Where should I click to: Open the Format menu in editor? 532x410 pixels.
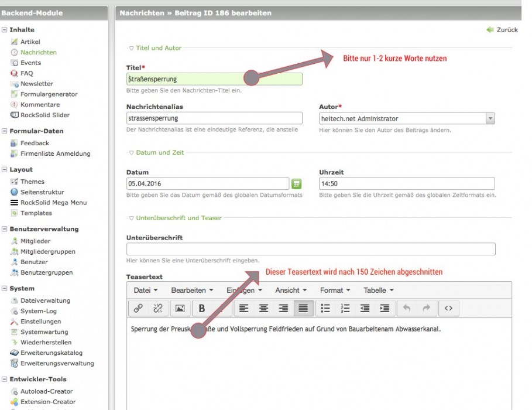pyautogui.click(x=335, y=290)
